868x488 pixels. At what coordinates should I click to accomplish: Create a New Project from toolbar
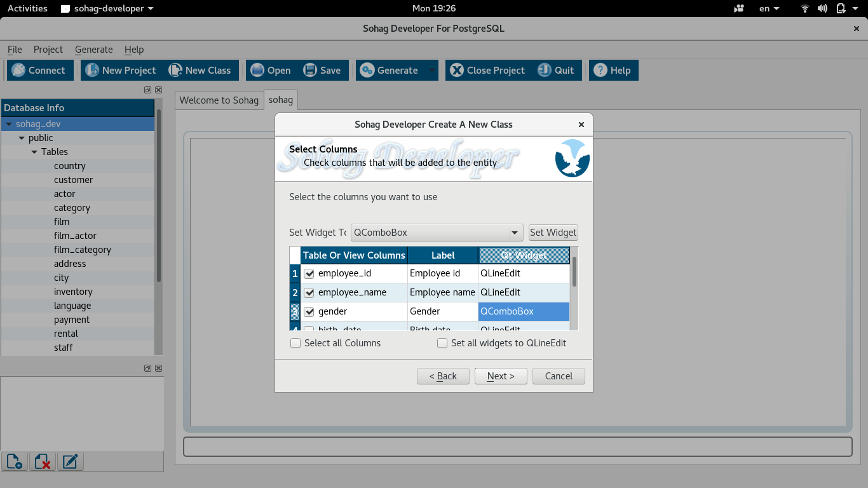coord(121,71)
